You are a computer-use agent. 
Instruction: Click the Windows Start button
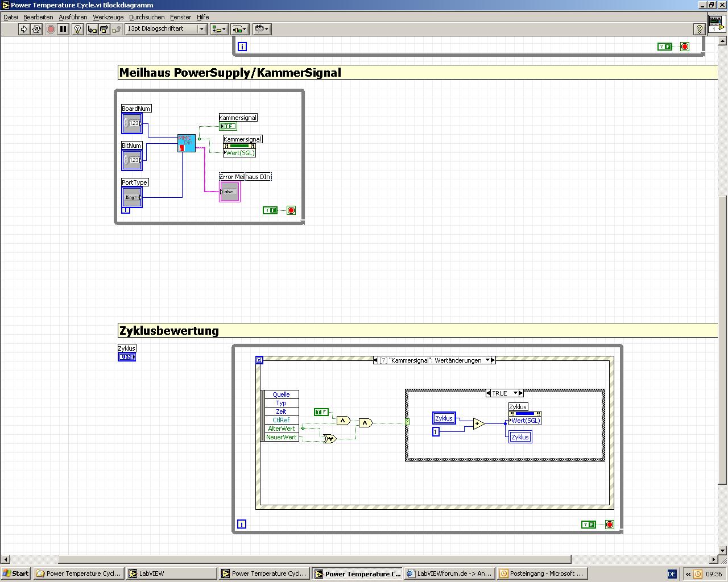click(16, 573)
